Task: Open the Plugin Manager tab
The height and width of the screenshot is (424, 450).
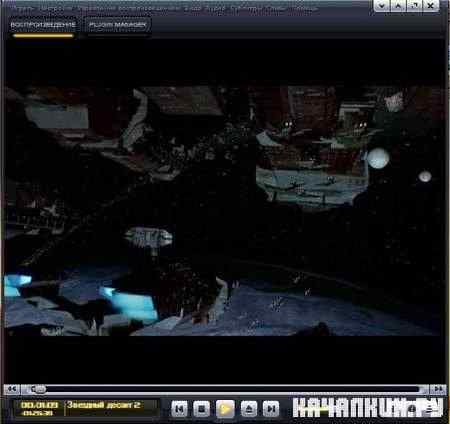Action: tap(117, 25)
